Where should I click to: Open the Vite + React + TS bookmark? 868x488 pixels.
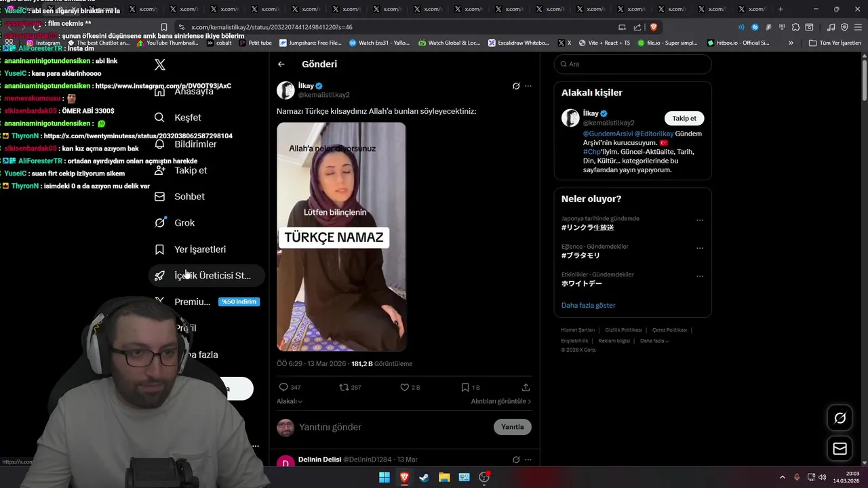tap(603, 43)
